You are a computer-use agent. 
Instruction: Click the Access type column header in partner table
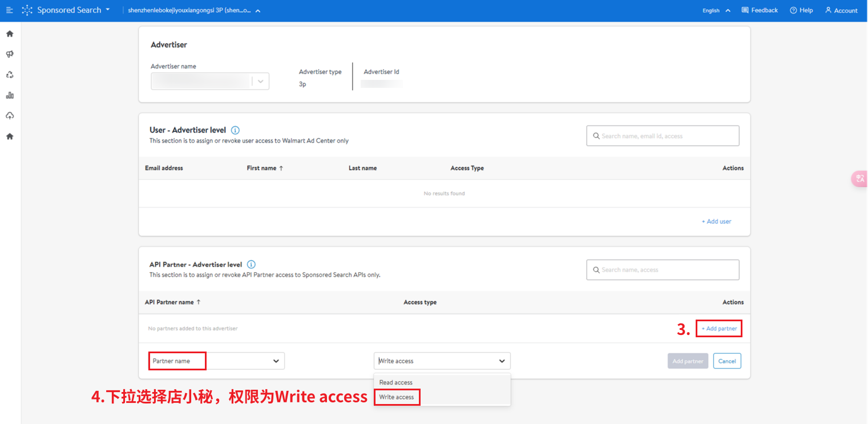420,302
